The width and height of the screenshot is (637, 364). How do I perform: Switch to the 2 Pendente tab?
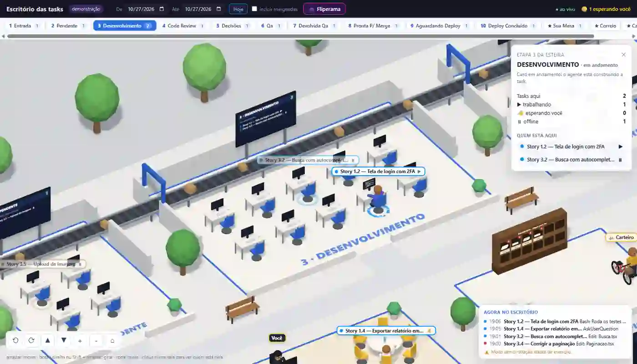68,26
